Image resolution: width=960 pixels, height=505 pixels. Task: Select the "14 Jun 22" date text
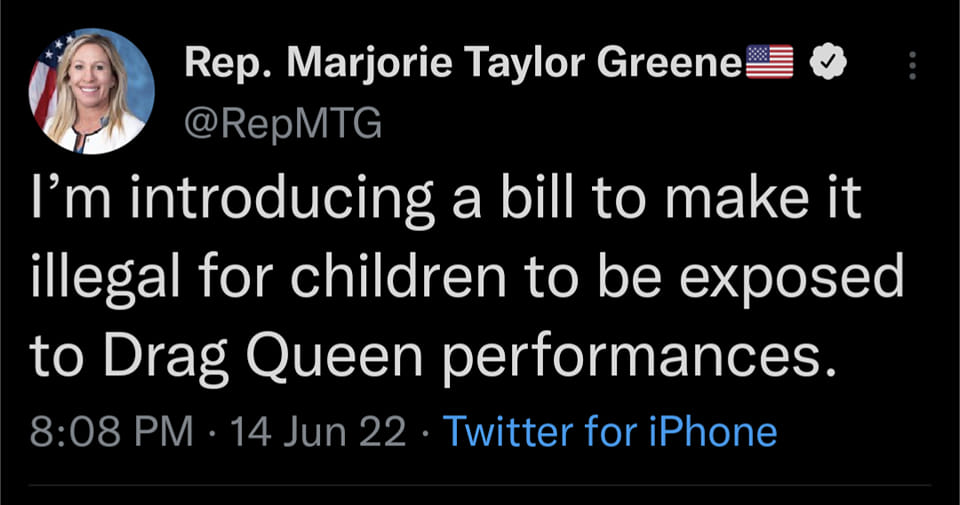[x=318, y=431]
